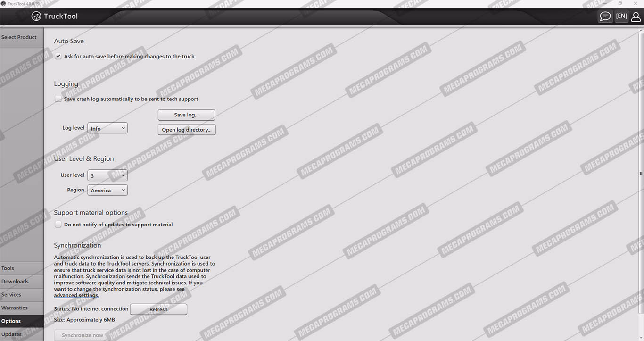
Task: Click the Synchronization heading
Action: pos(77,245)
